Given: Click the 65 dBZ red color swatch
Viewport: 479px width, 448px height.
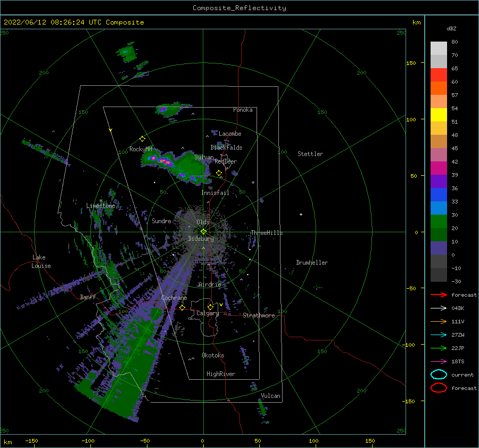Looking at the screenshot, I should click(439, 75).
